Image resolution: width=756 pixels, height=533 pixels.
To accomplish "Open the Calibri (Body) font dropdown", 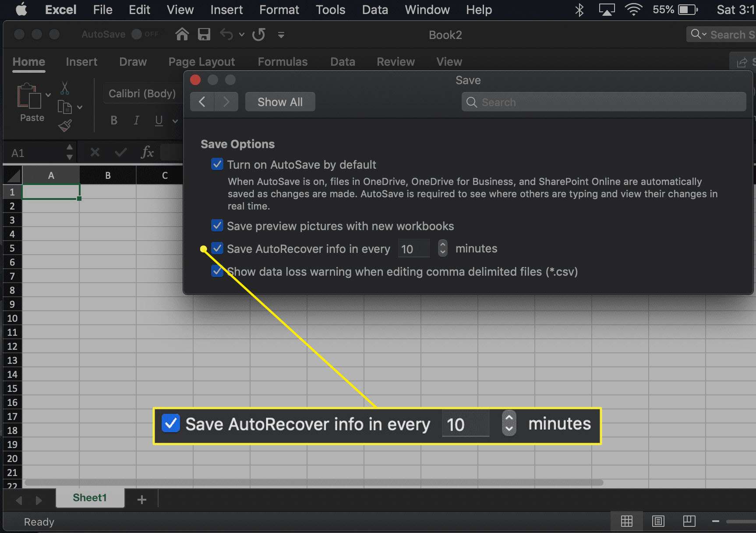I will (142, 93).
